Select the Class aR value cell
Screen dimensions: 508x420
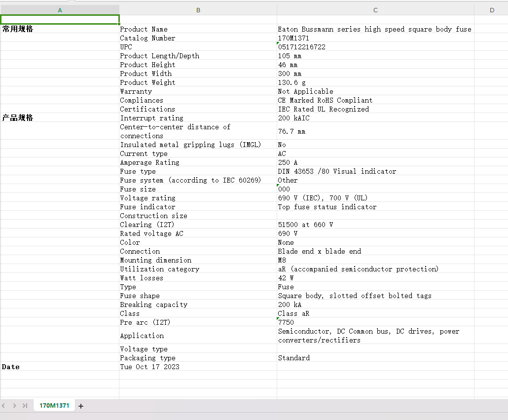click(375, 313)
